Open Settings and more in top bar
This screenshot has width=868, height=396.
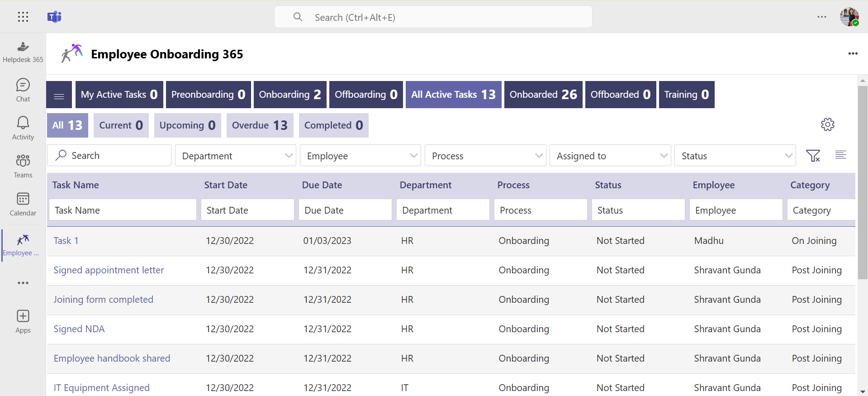pyautogui.click(x=822, y=17)
